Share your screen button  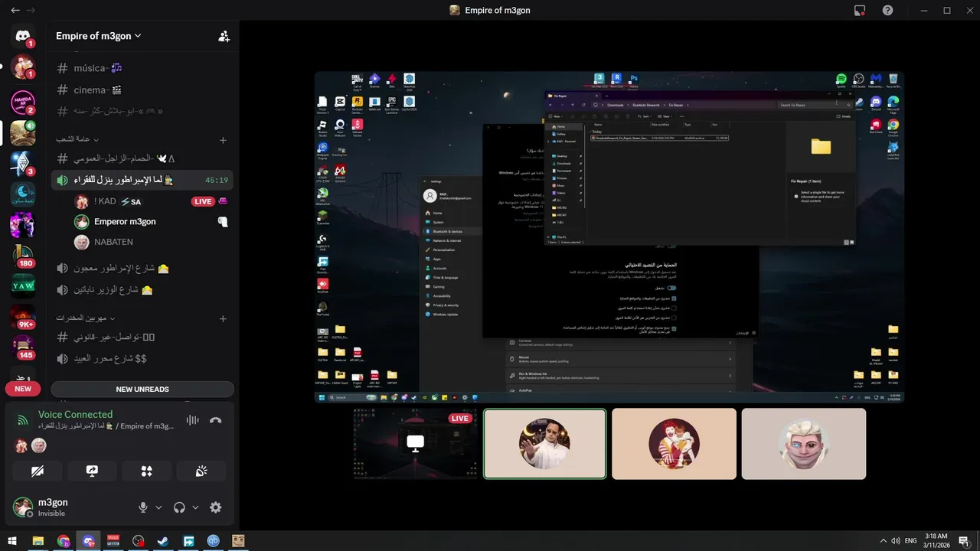click(x=92, y=471)
